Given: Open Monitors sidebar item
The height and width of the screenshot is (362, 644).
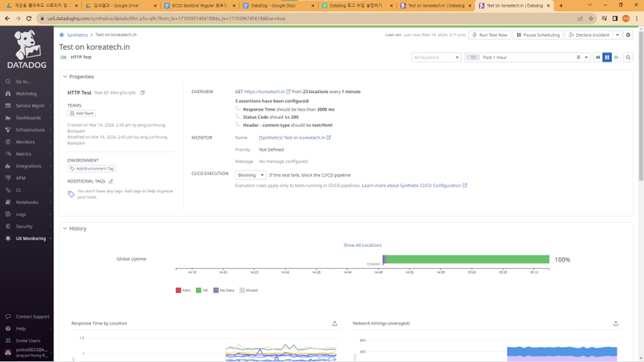Looking at the screenshot, I should pyautogui.click(x=25, y=142).
